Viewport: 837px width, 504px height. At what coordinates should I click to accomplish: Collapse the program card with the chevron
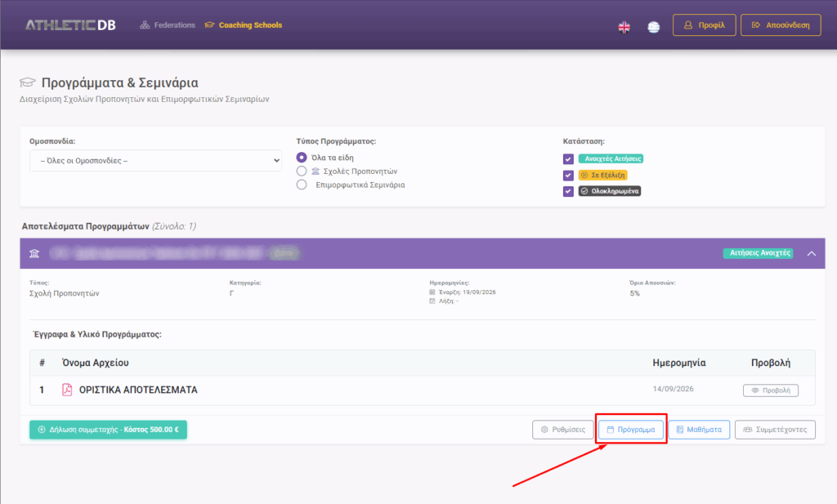coord(812,253)
